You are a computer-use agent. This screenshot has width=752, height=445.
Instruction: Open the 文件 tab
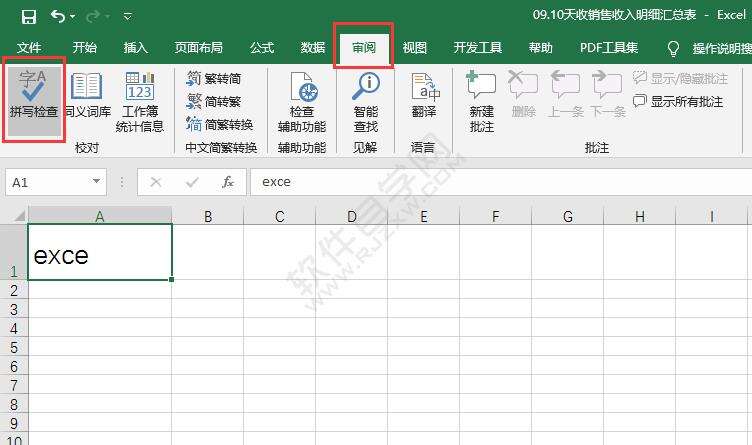click(29, 47)
